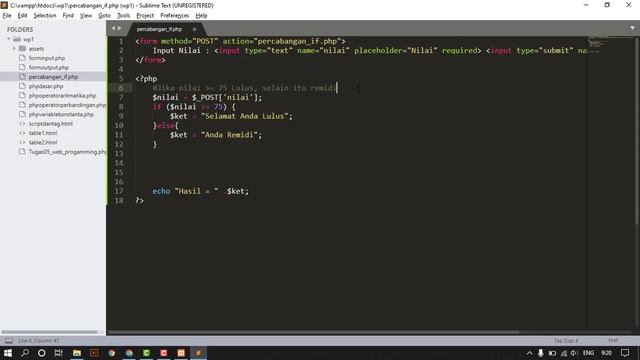Open formoutput.php from sidebar
640x360 pixels.
coord(49,67)
